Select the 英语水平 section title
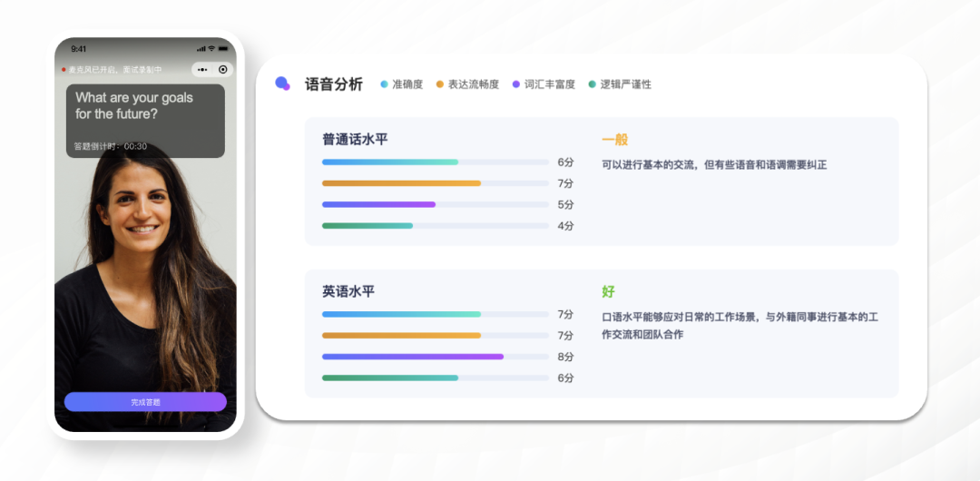The width and height of the screenshot is (980, 481). tap(348, 290)
